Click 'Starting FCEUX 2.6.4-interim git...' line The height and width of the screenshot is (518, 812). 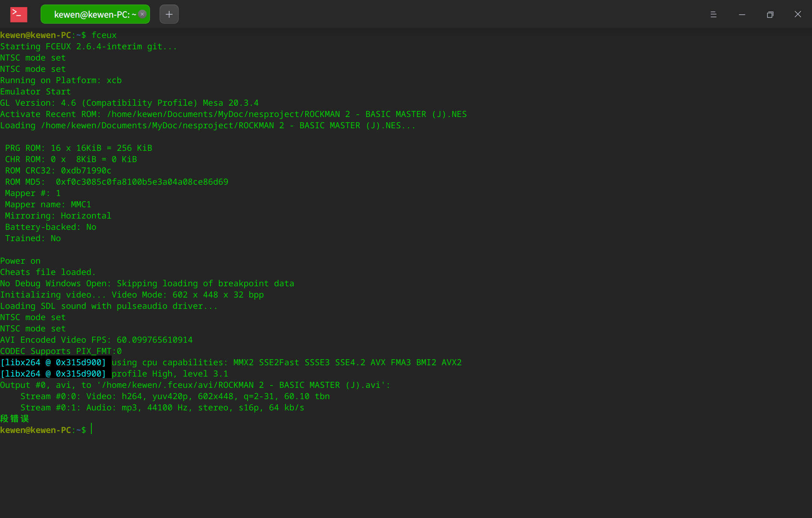[x=88, y=46]
